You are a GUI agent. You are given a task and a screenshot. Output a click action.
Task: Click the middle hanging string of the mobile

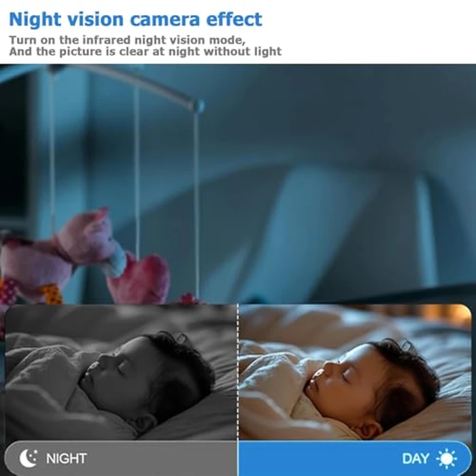137,170
